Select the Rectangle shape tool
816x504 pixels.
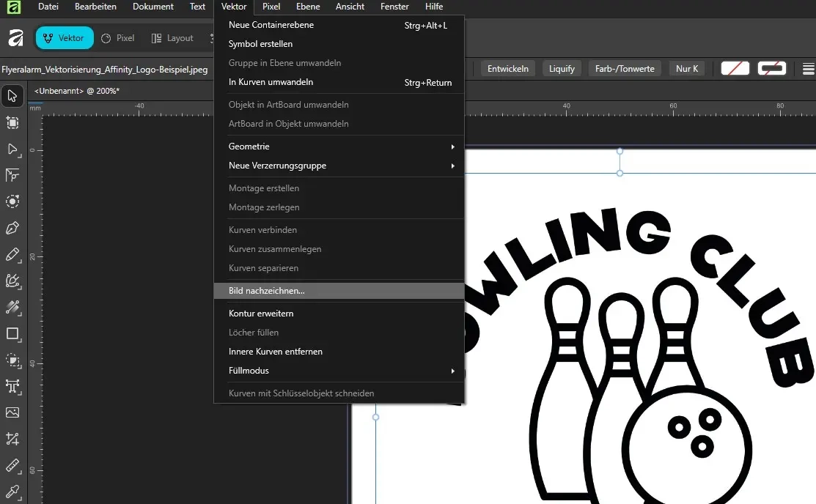[12, 334]
